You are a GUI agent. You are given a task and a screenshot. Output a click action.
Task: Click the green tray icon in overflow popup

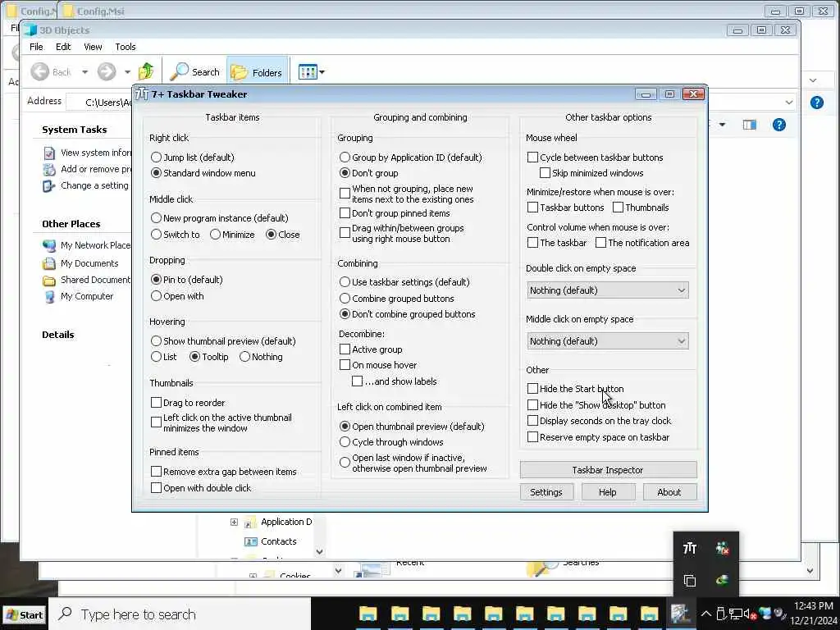tap(722, 580)
